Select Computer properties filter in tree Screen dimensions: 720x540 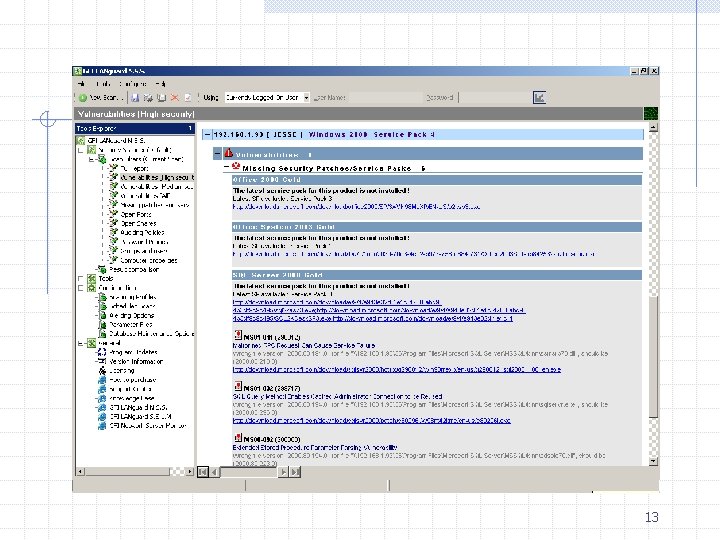pyautogui.click(x=149, y=260)
